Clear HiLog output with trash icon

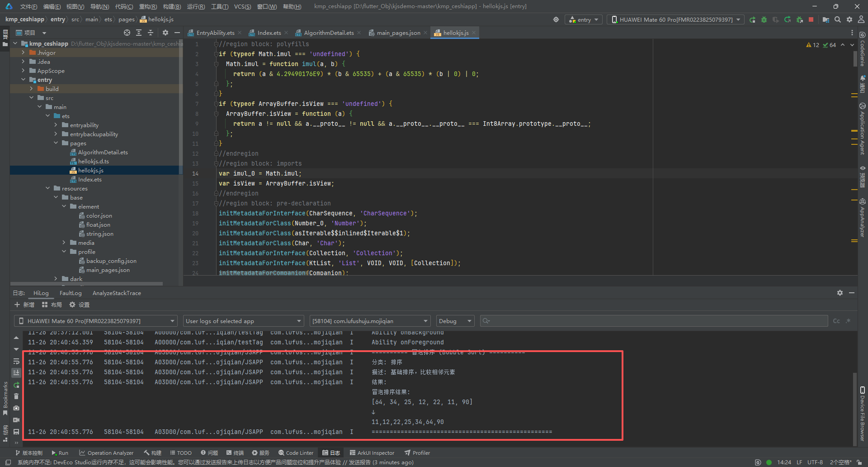click(16, 396)
